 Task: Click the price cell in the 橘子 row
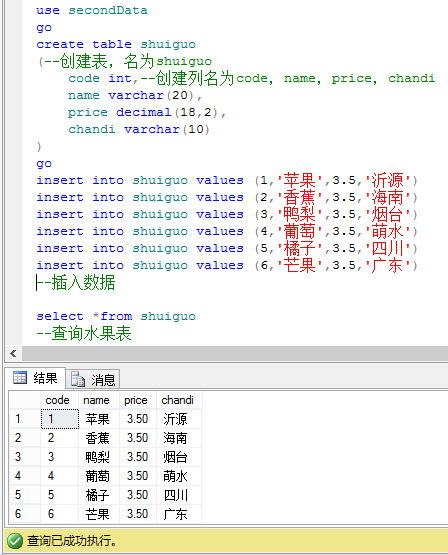(x=138, y=495)
